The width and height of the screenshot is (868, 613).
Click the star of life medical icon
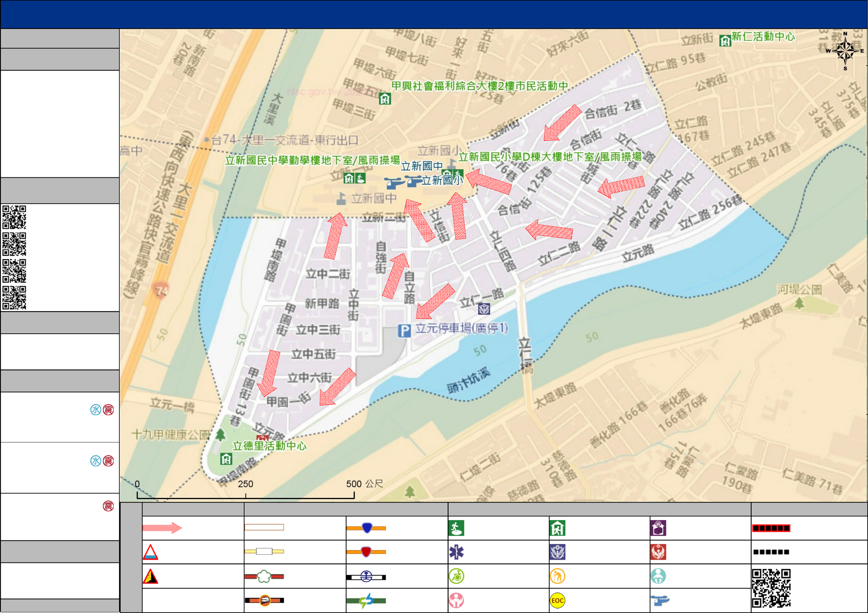click(456, 552)
